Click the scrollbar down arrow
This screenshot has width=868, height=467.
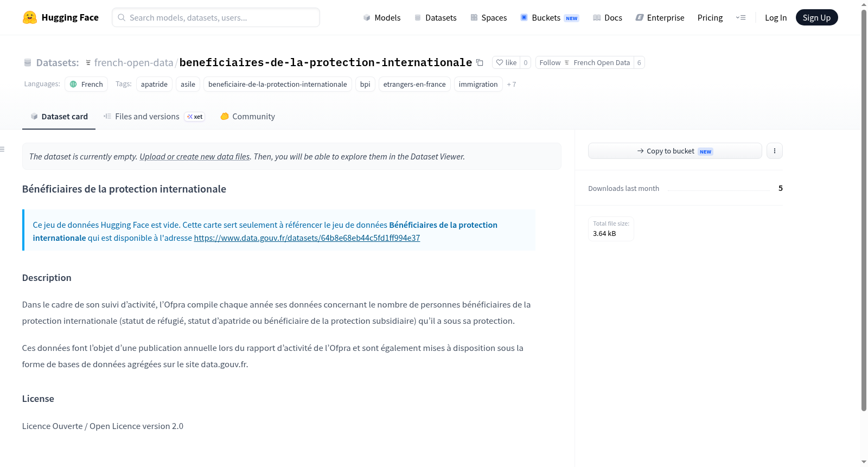[x=864, y=462]
